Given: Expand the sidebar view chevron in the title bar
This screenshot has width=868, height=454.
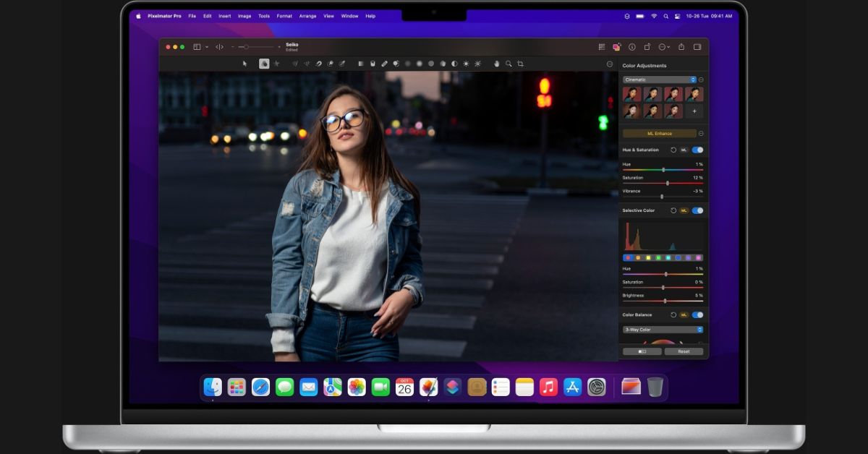Looking at the screenshot, I should 207,47.
